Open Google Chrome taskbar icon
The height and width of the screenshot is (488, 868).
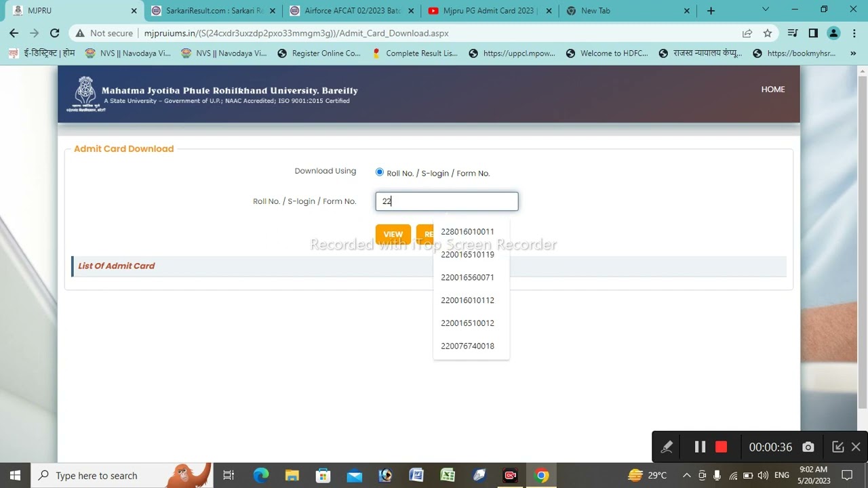(x=541, y=475)
